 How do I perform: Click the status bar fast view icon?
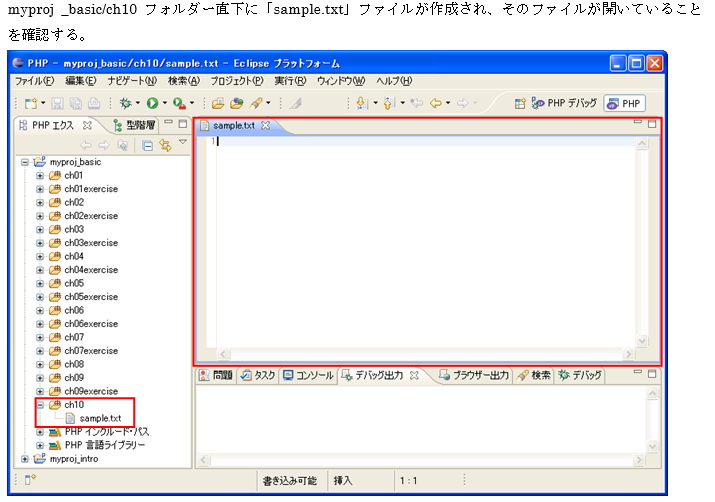click(x=30, y=479)
